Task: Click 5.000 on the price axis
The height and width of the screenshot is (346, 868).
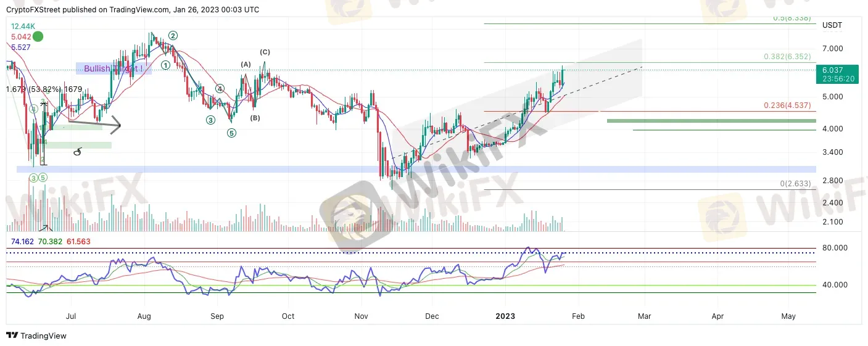Action: (832, 97)
